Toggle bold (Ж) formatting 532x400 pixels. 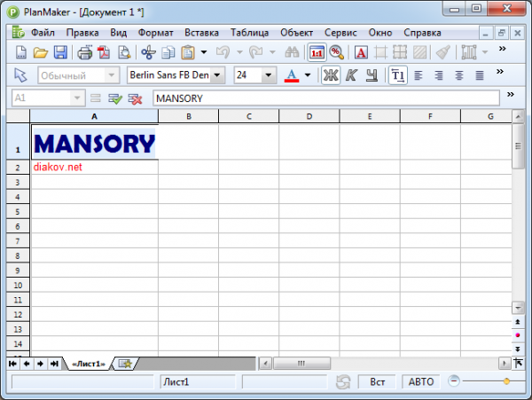pos(331,75)
